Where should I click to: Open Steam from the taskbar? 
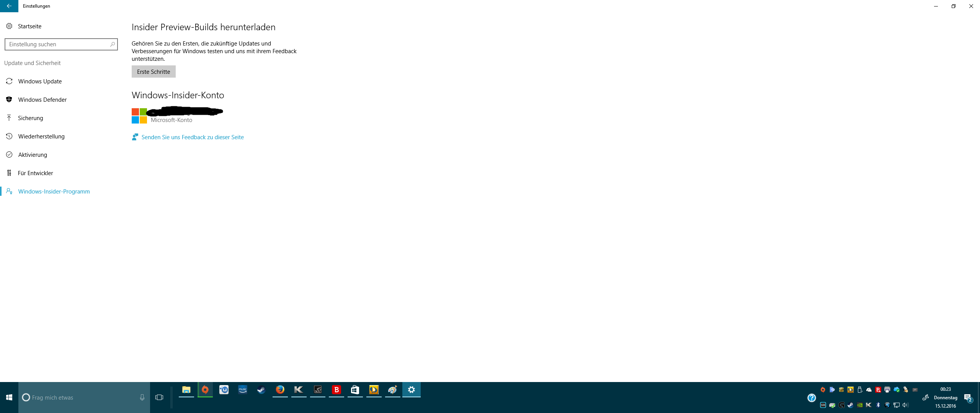(x=261, y=390)
